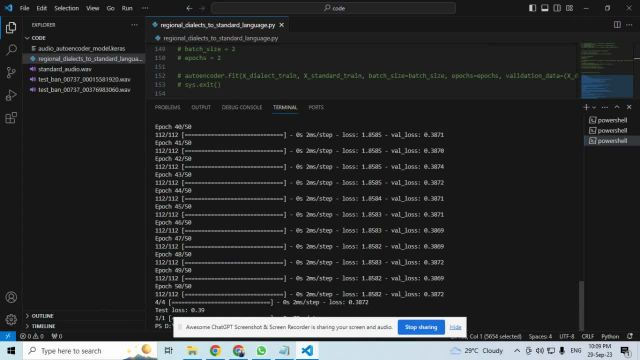
Task: Open the Selection menu
Action: click(x=67, y=8)
